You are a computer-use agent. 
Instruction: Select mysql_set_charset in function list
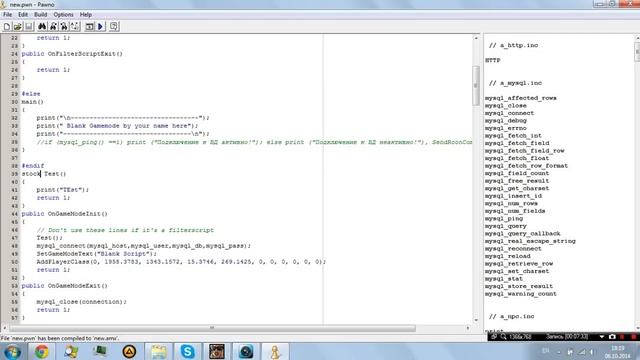(517, 271)
